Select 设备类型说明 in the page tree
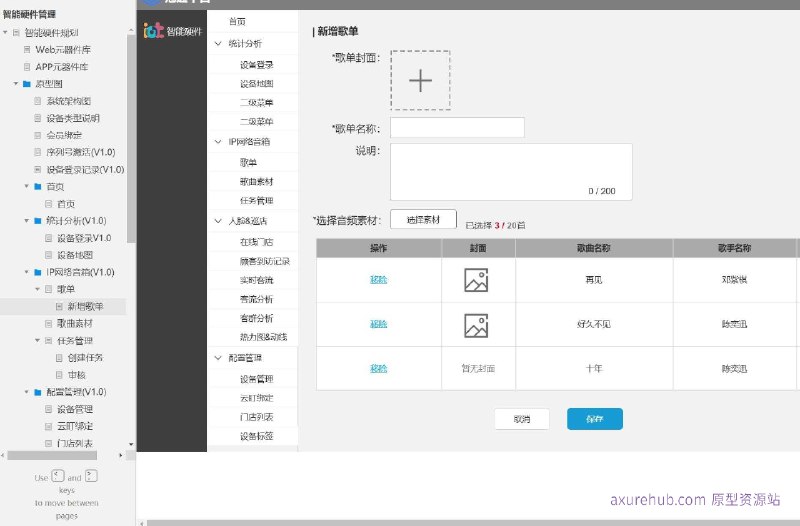Viewport: 800px width, 526px height. pyautogui.click(x=73, y=118)
